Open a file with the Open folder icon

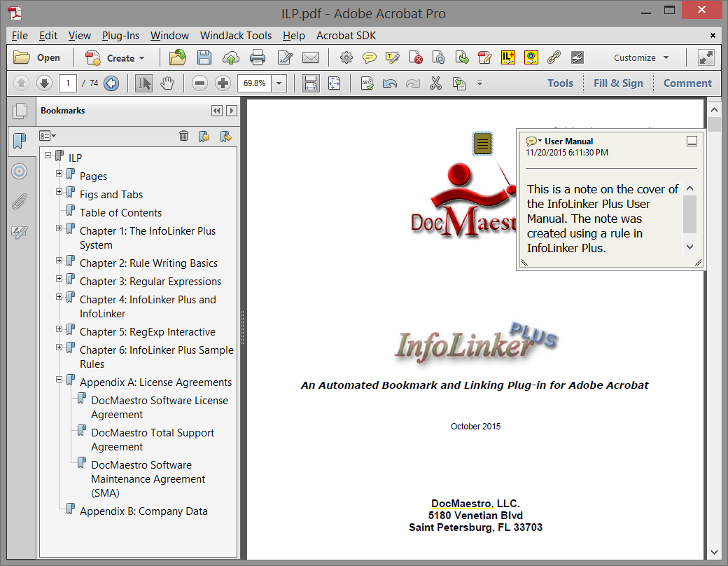(22, 57)
